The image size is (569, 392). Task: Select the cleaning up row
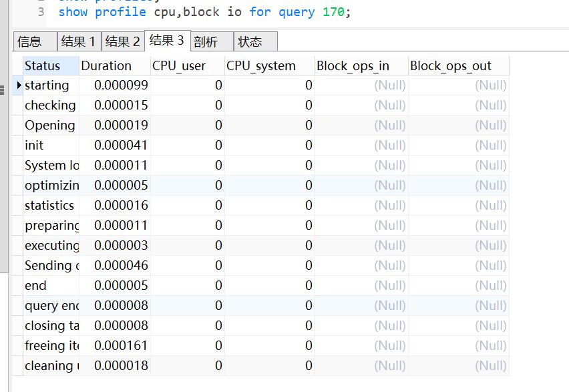tap(47, 365)
